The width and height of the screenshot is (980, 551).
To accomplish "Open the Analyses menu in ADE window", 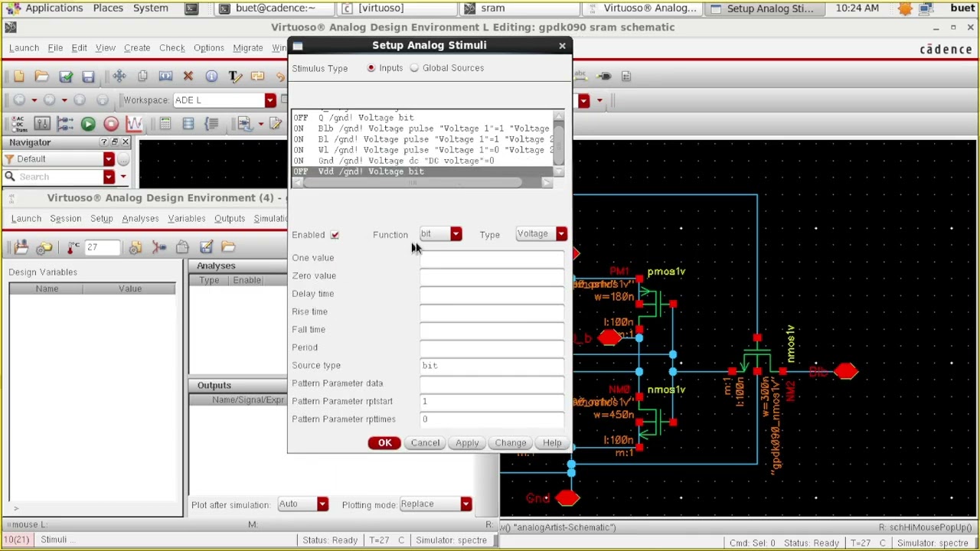I will pyautogui.click(x=140, y=219).
